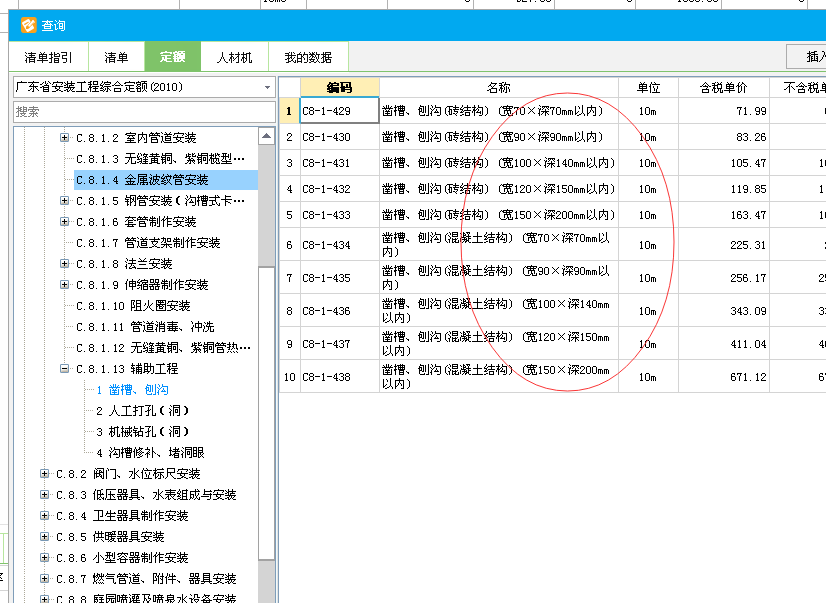The image size is (826, 603).
Task: Click name 凿槽、刨沟(混凝土结构)(宽150×深200mm以内)
Action: (x=496, y=377)
